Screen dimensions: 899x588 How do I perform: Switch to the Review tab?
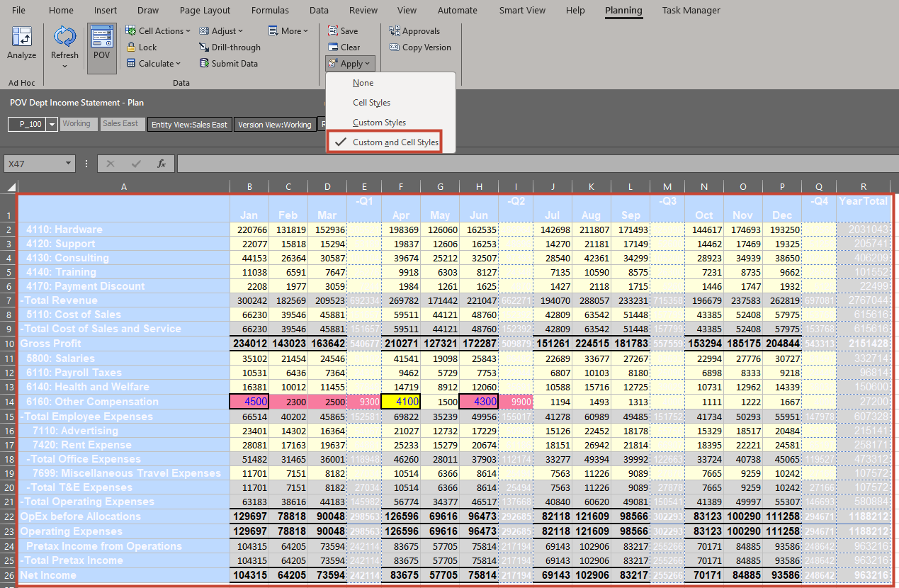click(363, 11)
